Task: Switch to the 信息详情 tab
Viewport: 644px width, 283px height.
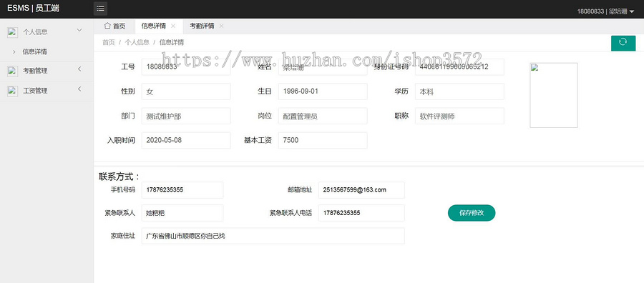Action: (x=159, y=26)
